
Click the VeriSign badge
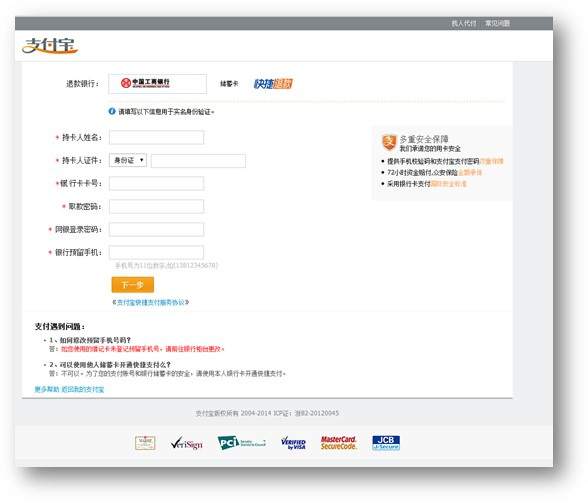click(186, 443)
